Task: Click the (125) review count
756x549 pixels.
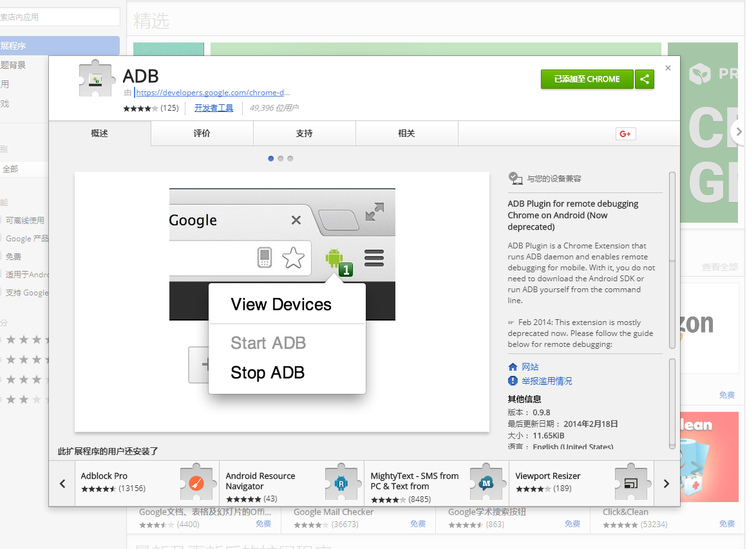Action: [170, 108]
